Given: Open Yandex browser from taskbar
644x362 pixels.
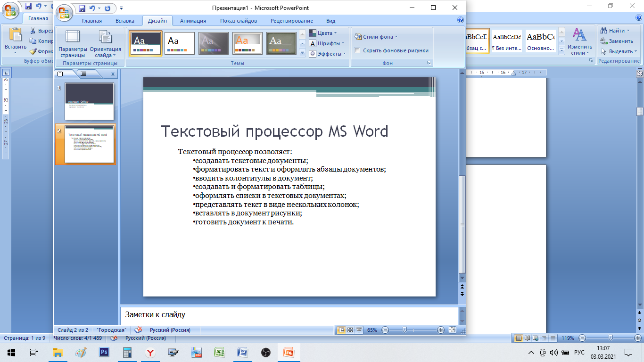Looking at the screenshot, I should point(150,352).
